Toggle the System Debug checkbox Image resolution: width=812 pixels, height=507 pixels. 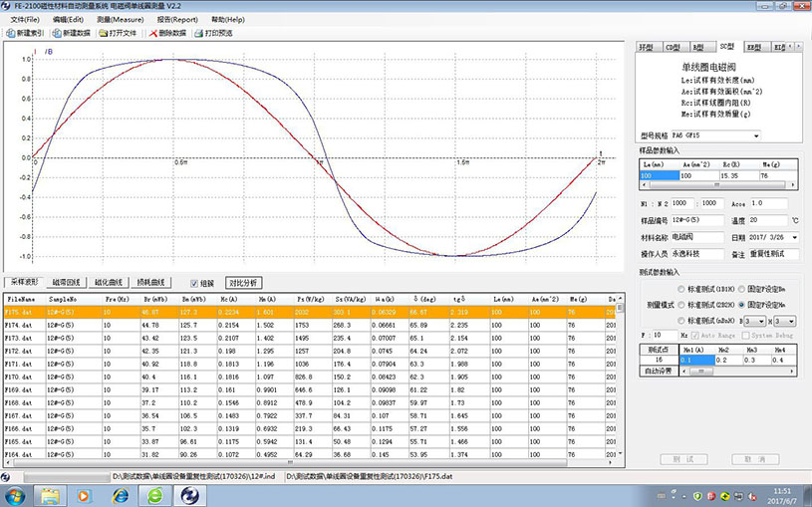[x=745, y=336]
